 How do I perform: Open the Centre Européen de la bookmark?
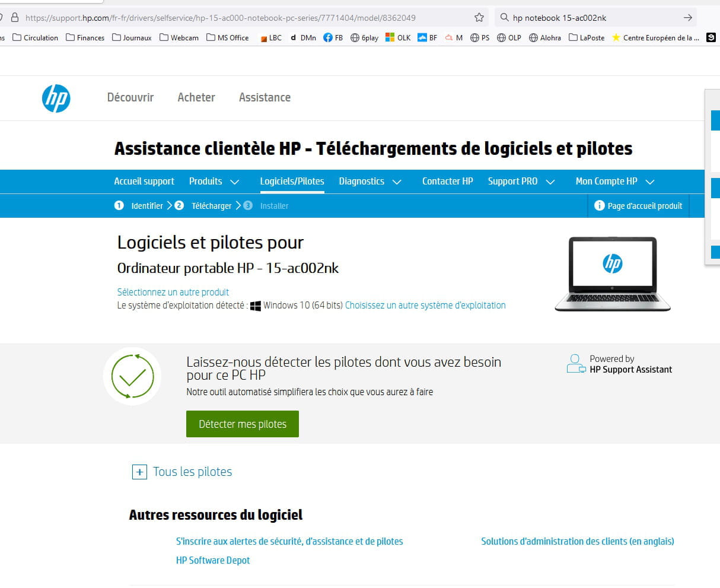tap(655, 37)
